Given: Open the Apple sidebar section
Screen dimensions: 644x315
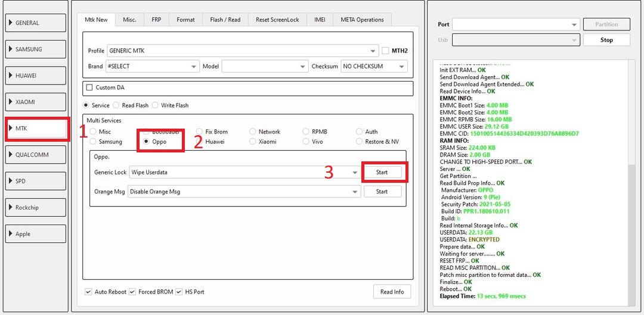Looking at the screenshot, I should coord(36,234).
